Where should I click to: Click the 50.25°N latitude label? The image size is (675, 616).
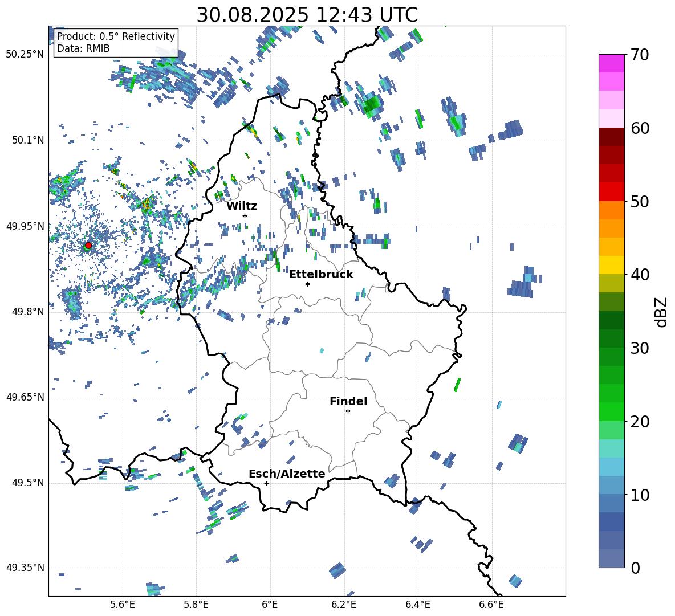[x=25, y=55]
